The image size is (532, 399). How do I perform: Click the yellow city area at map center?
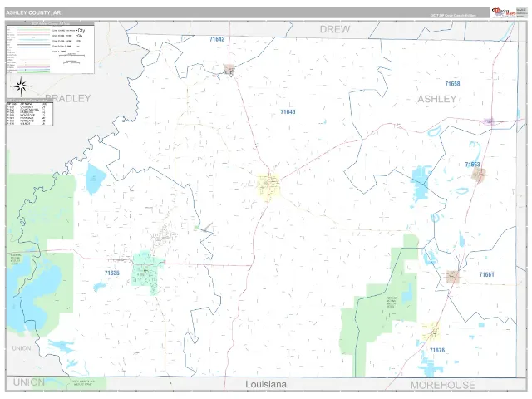268,186
